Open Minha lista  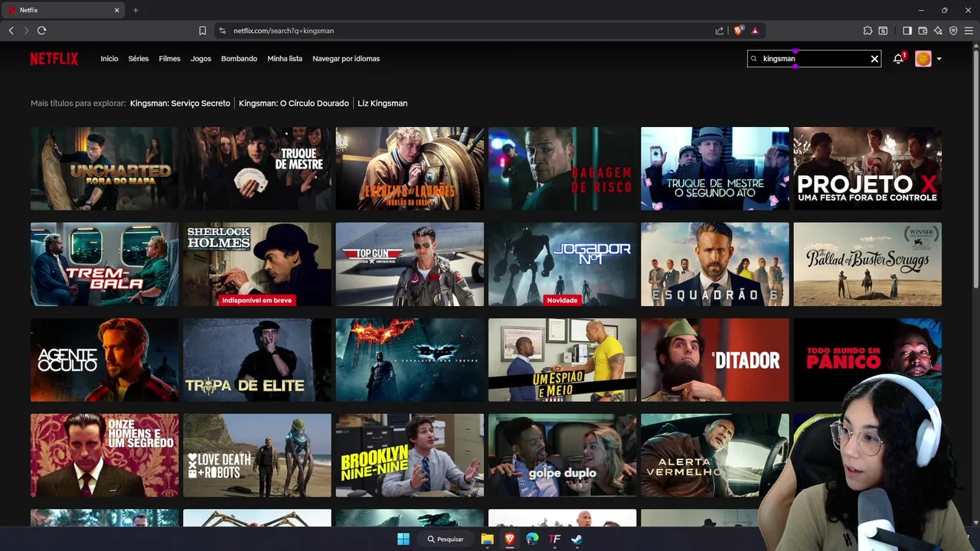point(285,59)
